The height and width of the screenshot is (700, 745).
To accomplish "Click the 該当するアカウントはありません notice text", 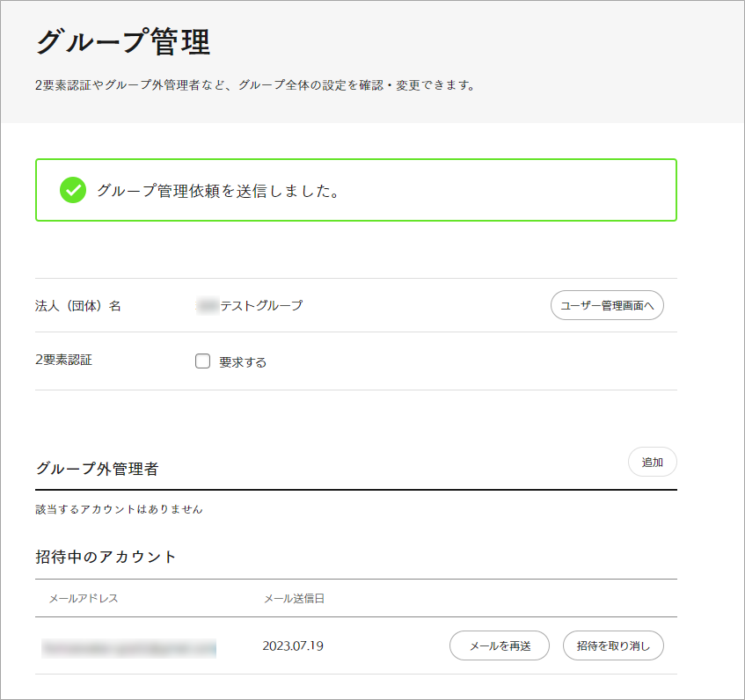I will 119,509.
